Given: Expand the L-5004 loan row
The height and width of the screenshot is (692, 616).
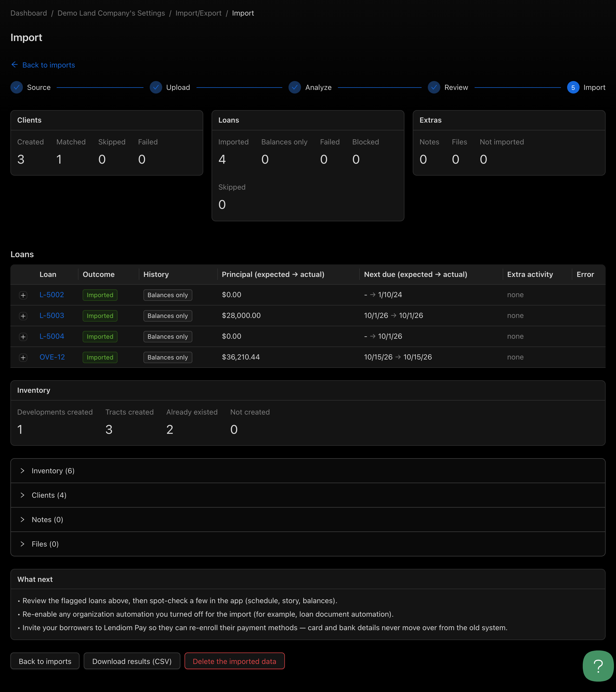Looking at the screenshot, I should 23,337.
